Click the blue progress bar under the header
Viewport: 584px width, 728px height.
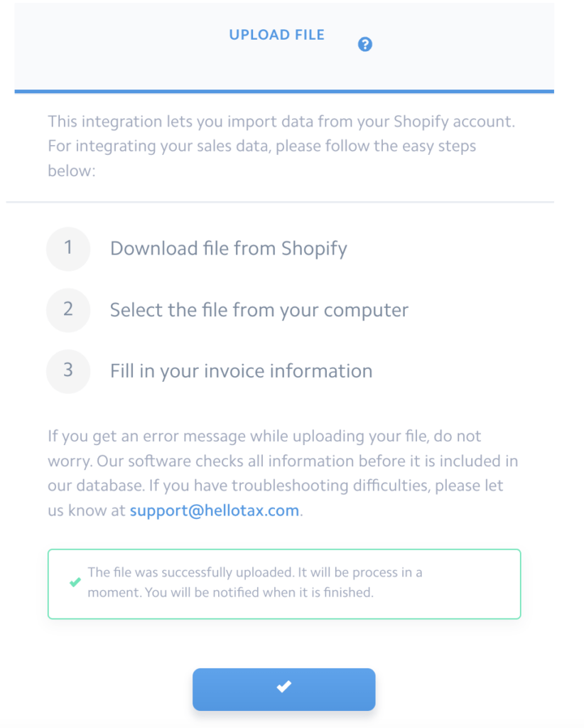pos(284,92)
